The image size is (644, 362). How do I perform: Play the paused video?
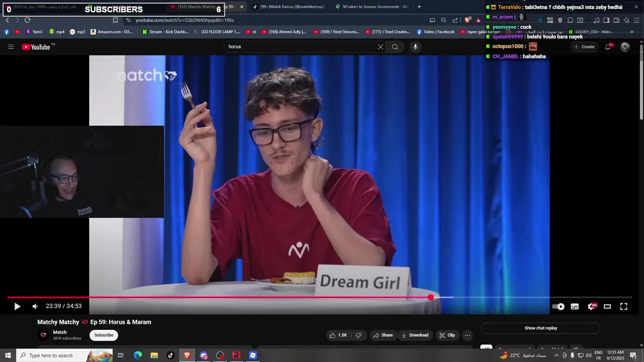pos(17,306)
